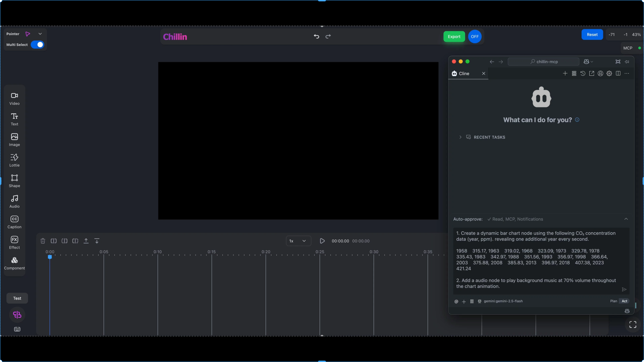Collapse the Auto-approve settings chevron
Screen dimensions: 644x362
pyautogui.click(x=626, y=219)
